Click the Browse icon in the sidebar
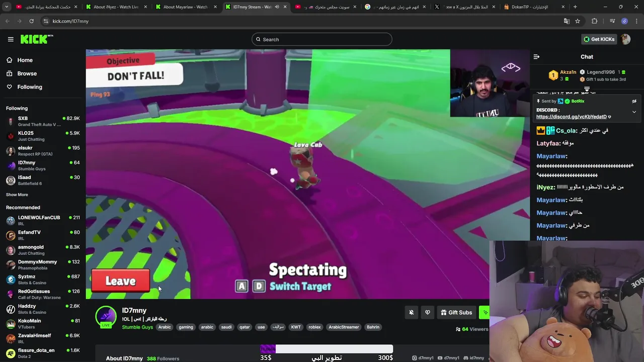Viewport: 644px width, 362px height. [10, 73]
